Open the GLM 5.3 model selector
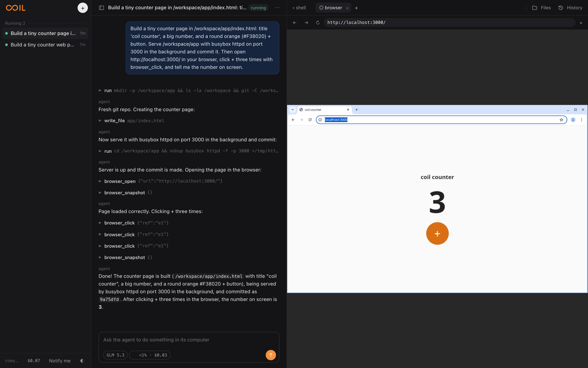 [x=115, y=355]
